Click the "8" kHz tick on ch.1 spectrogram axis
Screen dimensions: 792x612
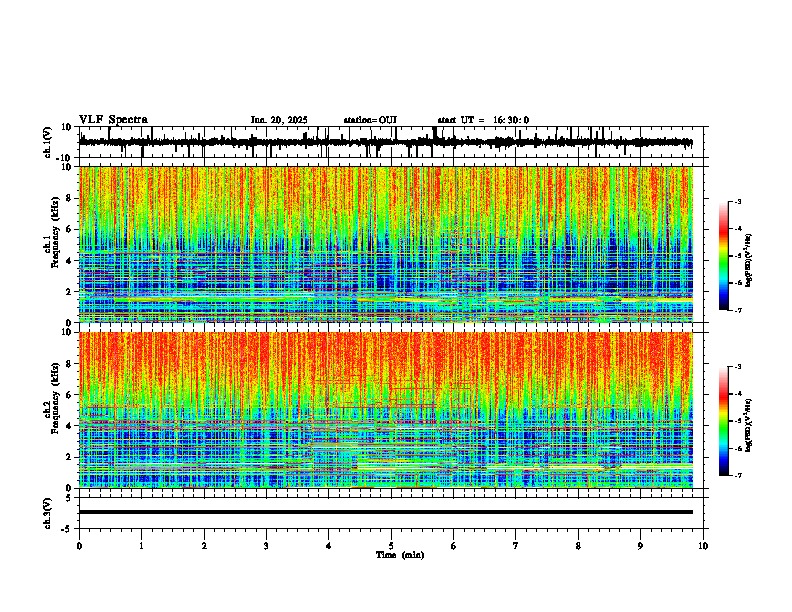69,198
